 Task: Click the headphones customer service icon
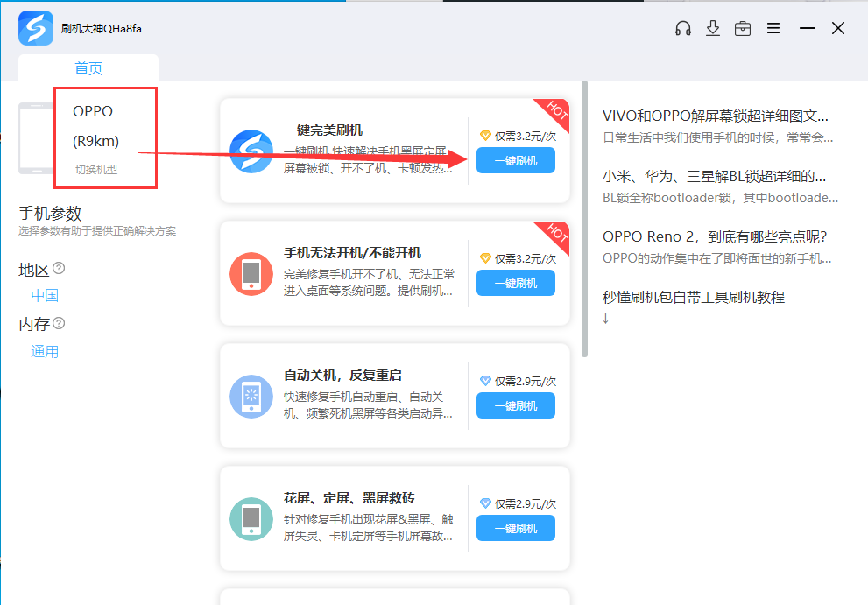tap(683, 28)
